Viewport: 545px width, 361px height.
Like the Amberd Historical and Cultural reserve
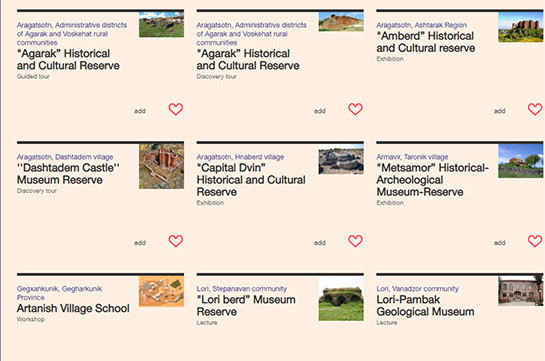[535, 109]
